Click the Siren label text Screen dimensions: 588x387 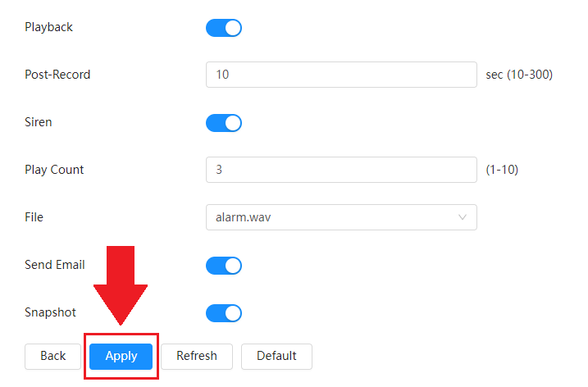coord(39,122)
